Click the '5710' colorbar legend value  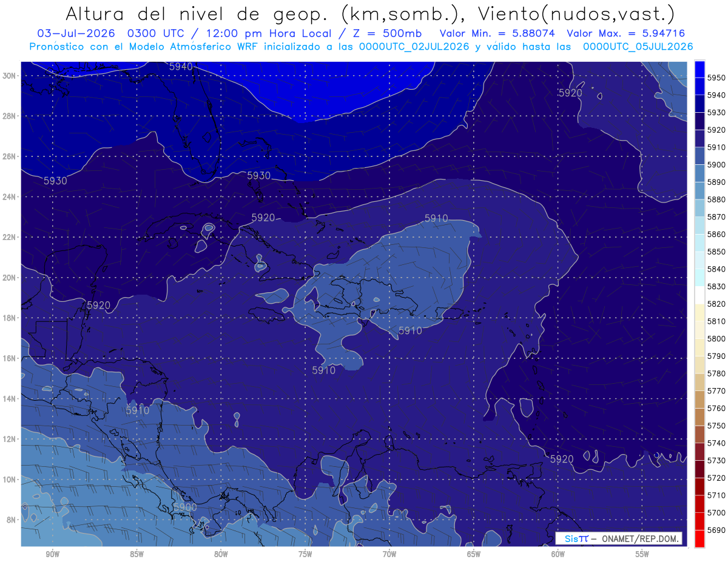point(717,495)
